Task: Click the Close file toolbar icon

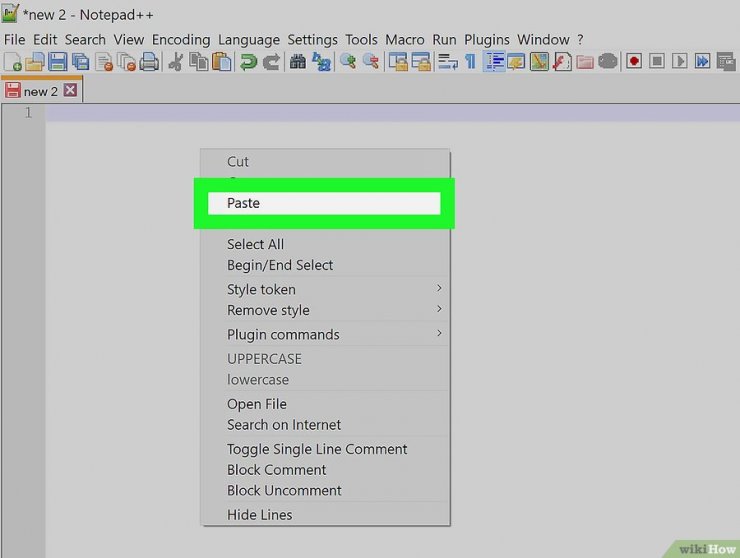Action: (104, 62)
